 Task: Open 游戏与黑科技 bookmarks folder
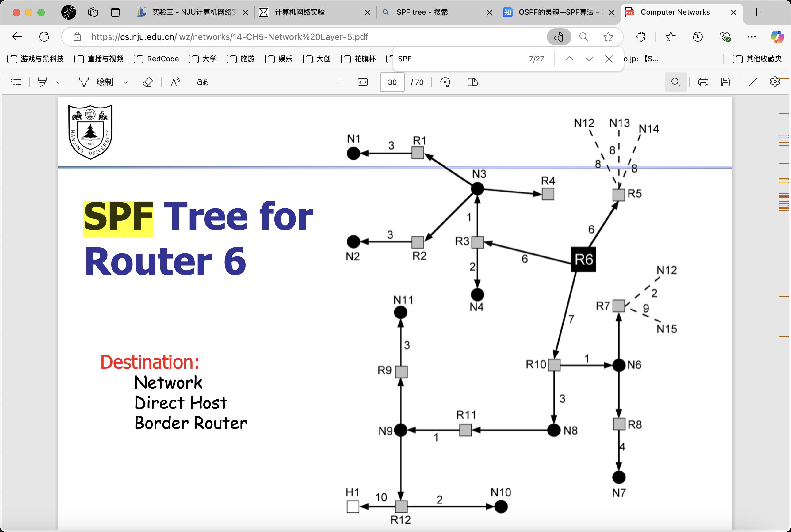pyautogui.click(x=36, y=59)
